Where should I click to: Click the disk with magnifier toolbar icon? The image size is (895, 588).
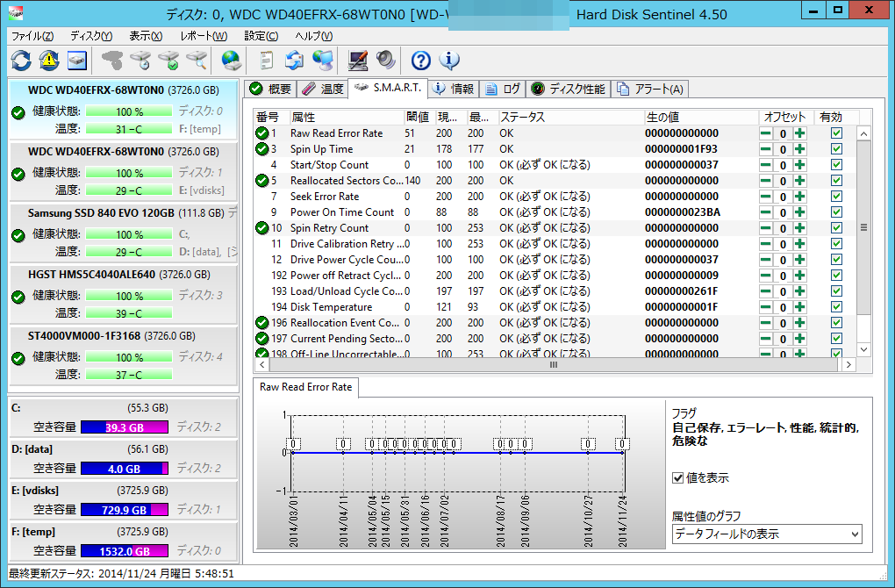pos(197,60)
